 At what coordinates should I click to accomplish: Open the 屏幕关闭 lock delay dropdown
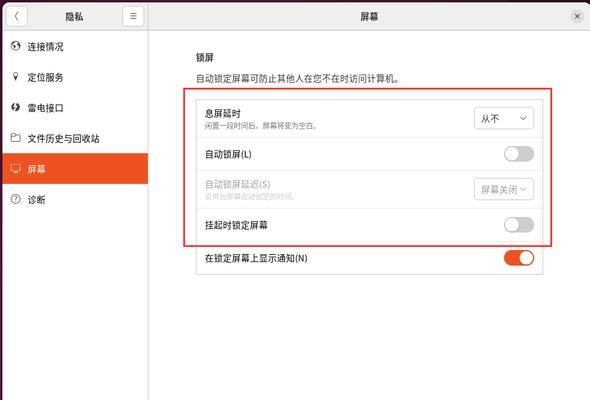[x=503, y=189]
